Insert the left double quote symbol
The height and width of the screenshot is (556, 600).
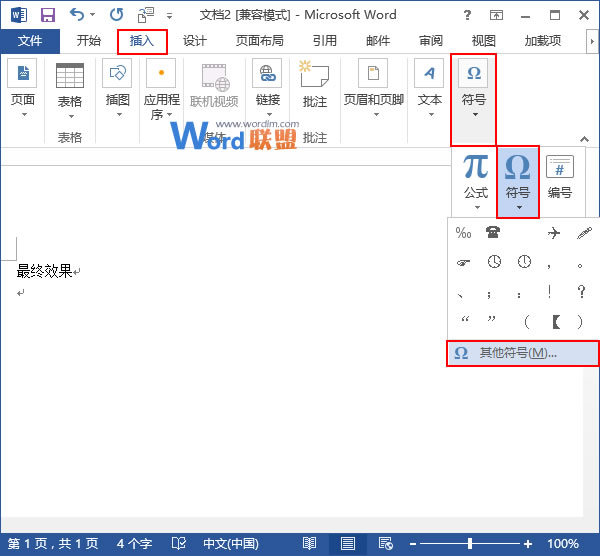coord(465,318)
